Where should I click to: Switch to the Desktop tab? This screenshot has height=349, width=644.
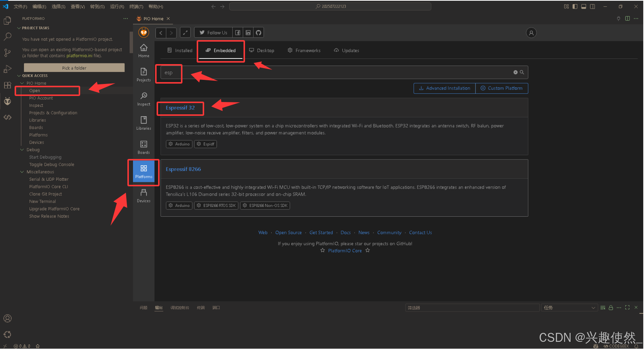262,51
